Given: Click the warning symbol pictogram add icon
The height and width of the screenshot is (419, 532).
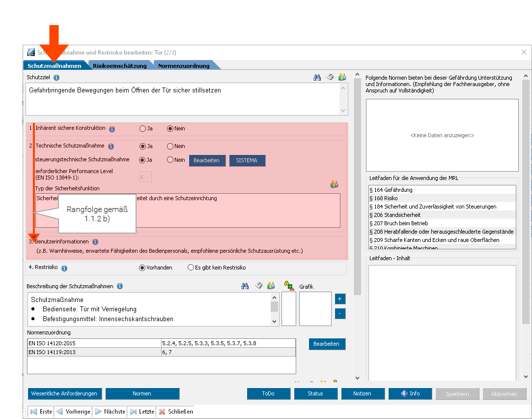Looking at the screenshot, I should point(288,286).
